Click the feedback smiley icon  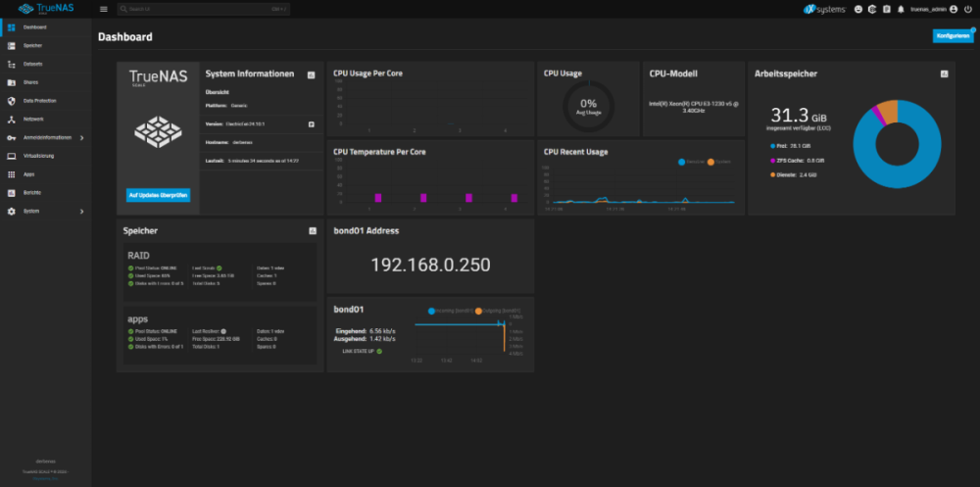(858, 9)
